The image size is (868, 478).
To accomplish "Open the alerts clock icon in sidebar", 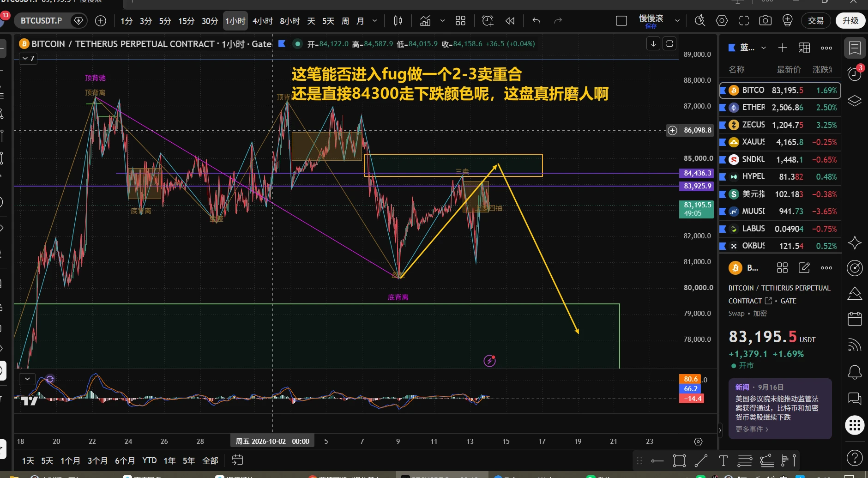I will point(855,74).
